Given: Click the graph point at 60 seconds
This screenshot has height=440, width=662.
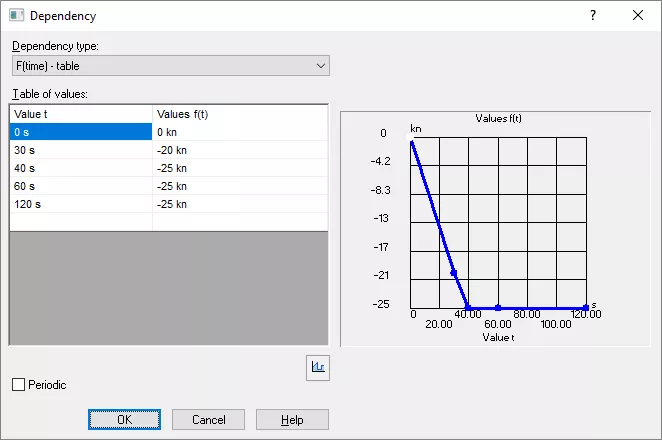Looking at the screenshot, I should pos(498,307).
